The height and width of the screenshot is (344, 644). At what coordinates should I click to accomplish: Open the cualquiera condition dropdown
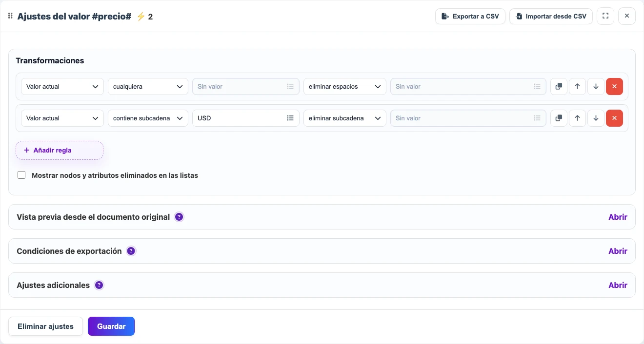click(148, 86)
